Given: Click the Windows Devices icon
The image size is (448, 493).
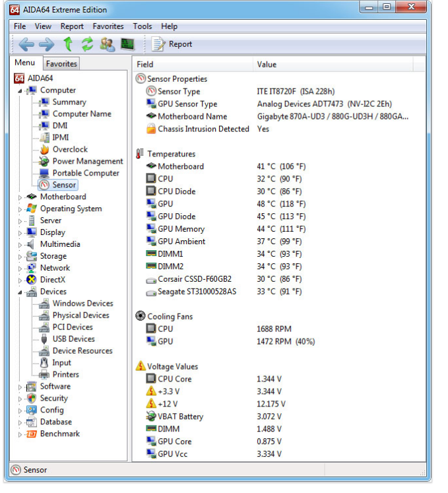Looking at the screenshot, I should point(44,304).
